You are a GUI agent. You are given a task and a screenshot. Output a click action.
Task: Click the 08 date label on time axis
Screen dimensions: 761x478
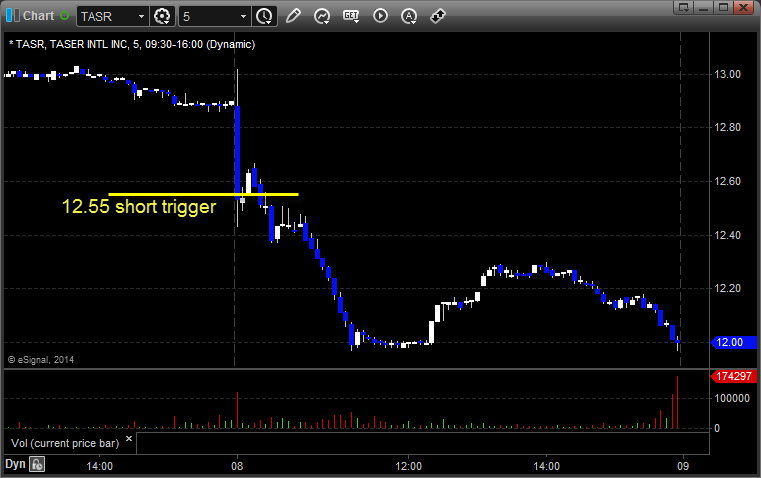click(x=237, y=466)
